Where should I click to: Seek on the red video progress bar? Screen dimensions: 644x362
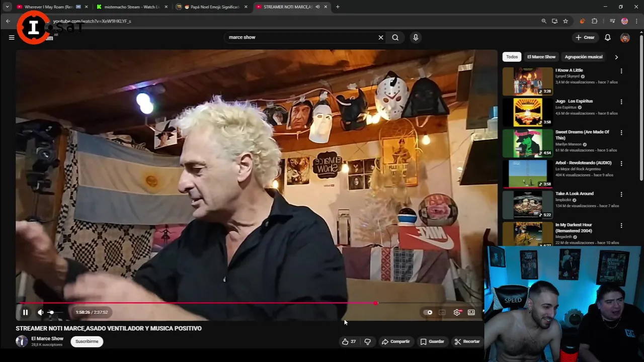[x=250, y=303]
